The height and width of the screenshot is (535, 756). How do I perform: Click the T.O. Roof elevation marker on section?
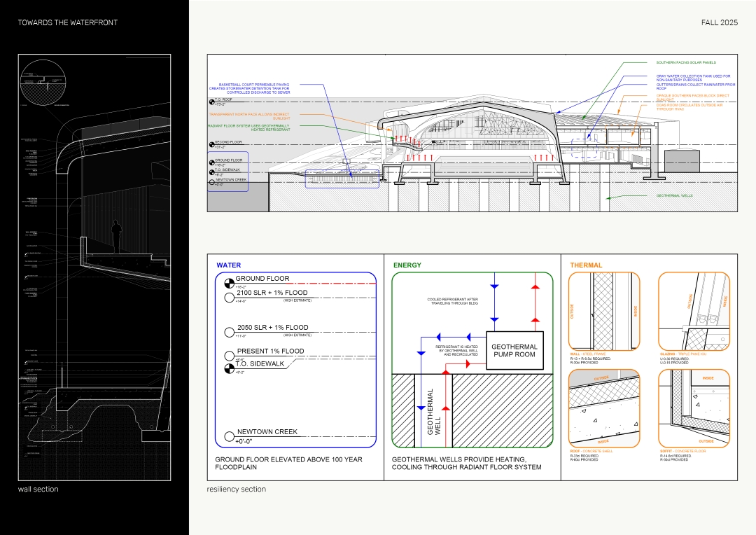[x=211, y=102]
